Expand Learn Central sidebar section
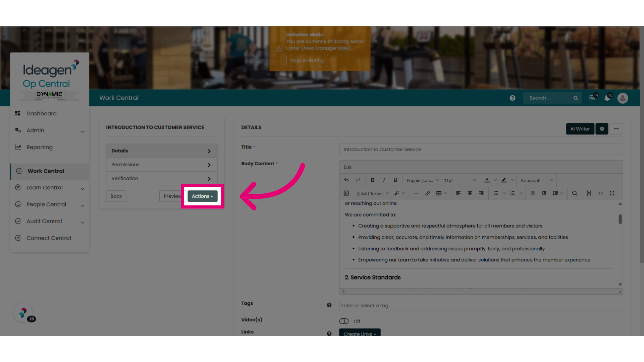This screenshot has height=362, width=644. click(x=50, y=188)
